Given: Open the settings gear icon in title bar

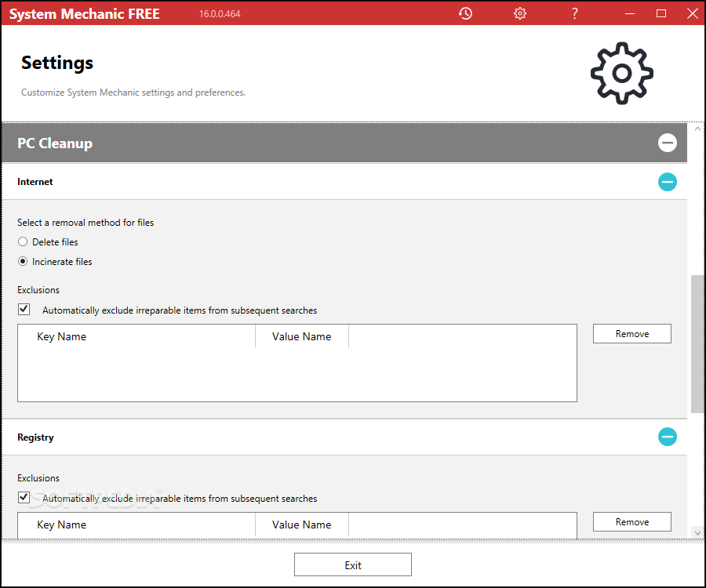Looking at the screenshot, I should point(520,13).
